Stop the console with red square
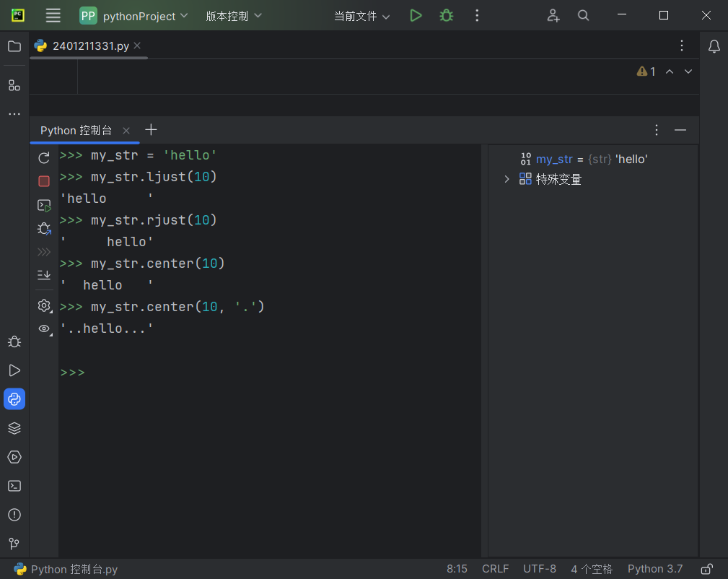 click(44, 180)
